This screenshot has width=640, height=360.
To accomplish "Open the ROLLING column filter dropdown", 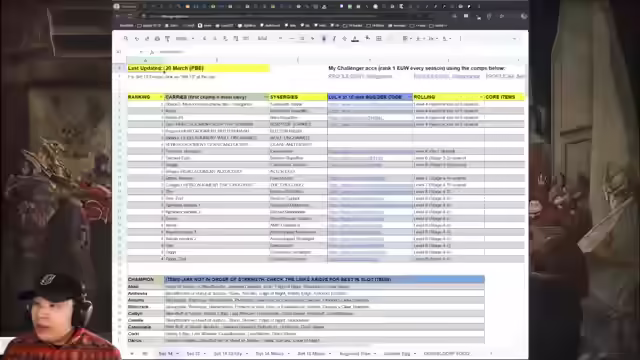I will pyautogui.click(x=481, y=97).
